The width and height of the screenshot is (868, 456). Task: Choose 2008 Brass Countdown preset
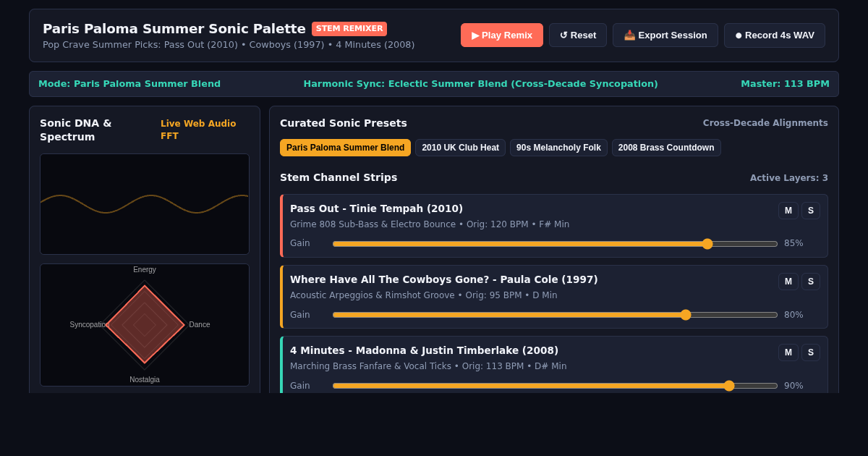pos(666,148)
